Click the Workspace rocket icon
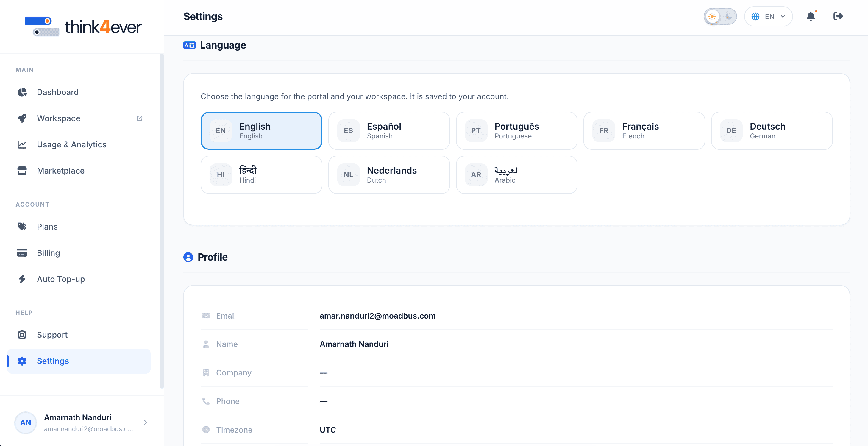This screenshot has width=868, height=446. click(22, 118)
